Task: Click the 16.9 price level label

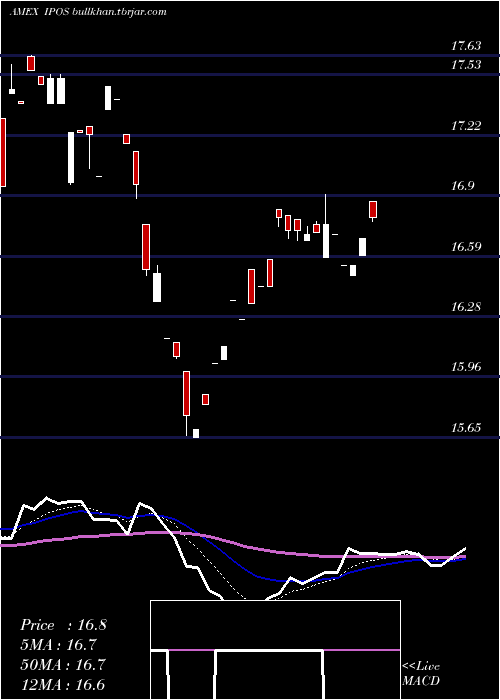Action: click(462, 186)
